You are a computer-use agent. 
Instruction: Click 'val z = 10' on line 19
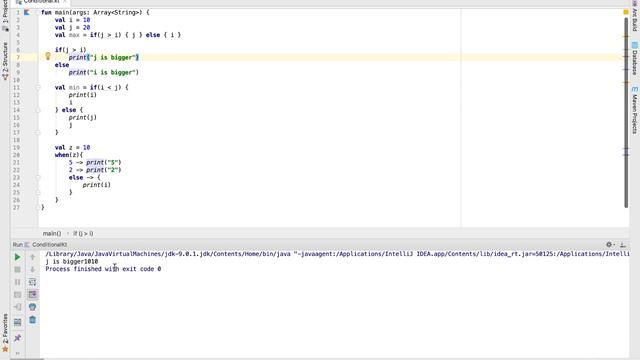point(72,147)
